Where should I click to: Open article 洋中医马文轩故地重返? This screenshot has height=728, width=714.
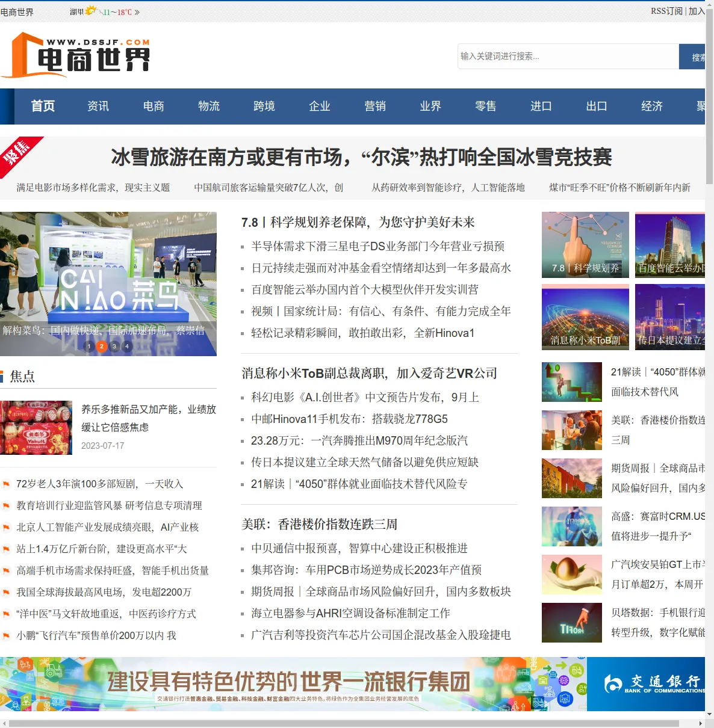[x=106, y=614]
